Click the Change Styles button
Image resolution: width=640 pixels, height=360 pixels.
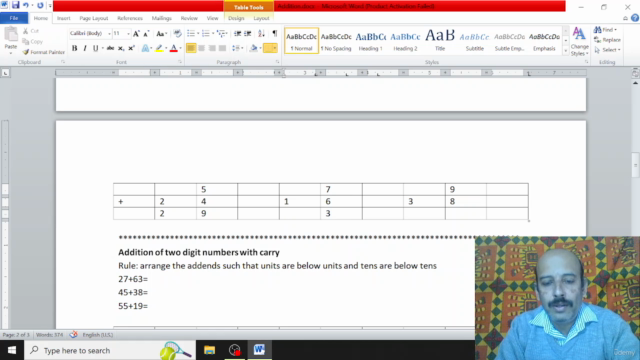pos(580,41)
